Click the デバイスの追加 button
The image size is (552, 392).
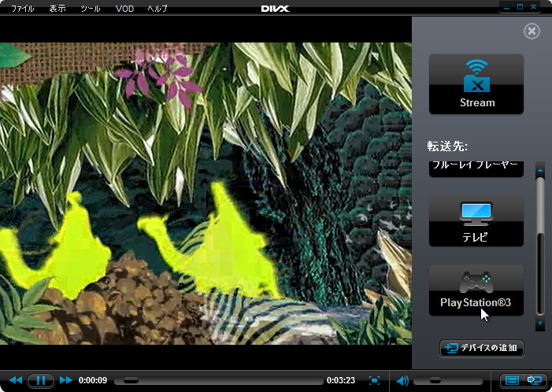(x=482, y=348)
